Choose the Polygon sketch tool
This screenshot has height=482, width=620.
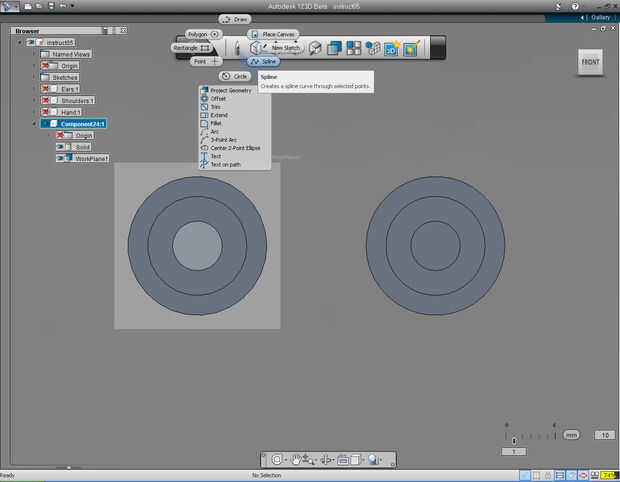(x=204, y=34)
